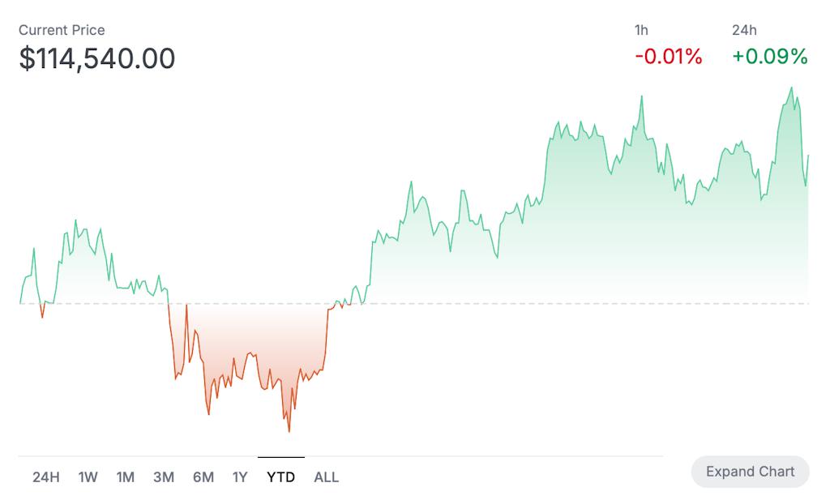This screenshot has width=830, height=504.
Task: Select the green +0.09% daily change
Action: (770, 57)
